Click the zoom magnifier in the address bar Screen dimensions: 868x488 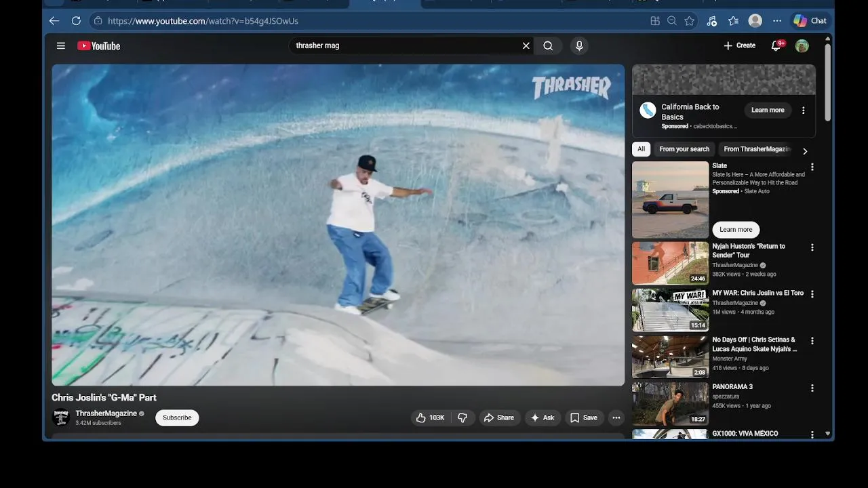(672, 21)
